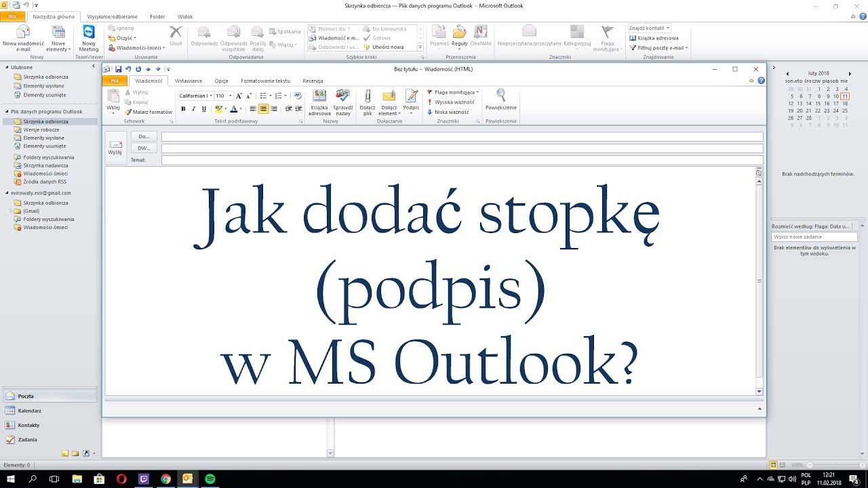Viewport: 868px width, 488px height.
Task: Click the save icon in message quick access
Action: click(118, 68)
